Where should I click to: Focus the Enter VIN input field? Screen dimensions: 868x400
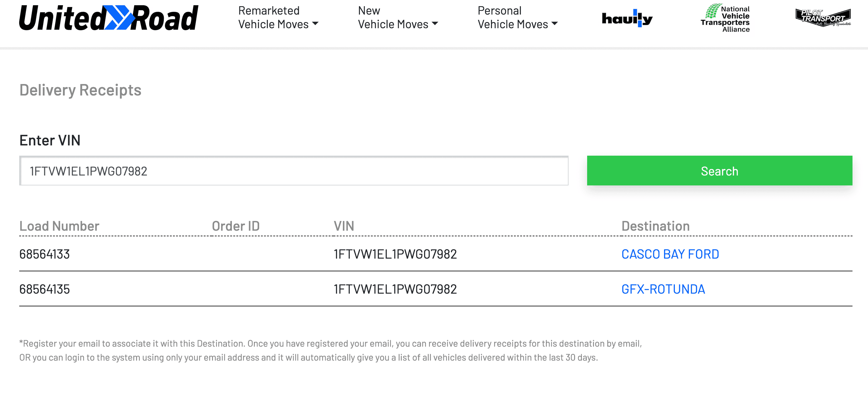294,171
